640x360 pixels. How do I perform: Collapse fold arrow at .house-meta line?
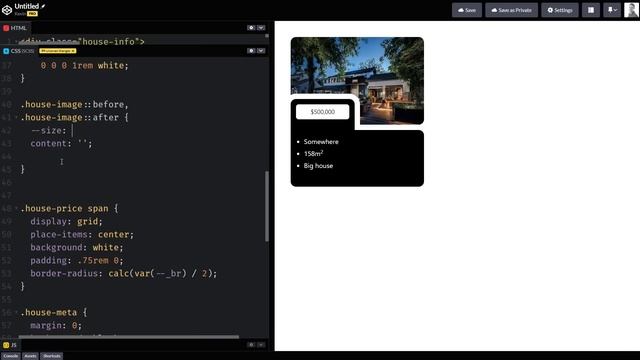(x=16, y=313)
